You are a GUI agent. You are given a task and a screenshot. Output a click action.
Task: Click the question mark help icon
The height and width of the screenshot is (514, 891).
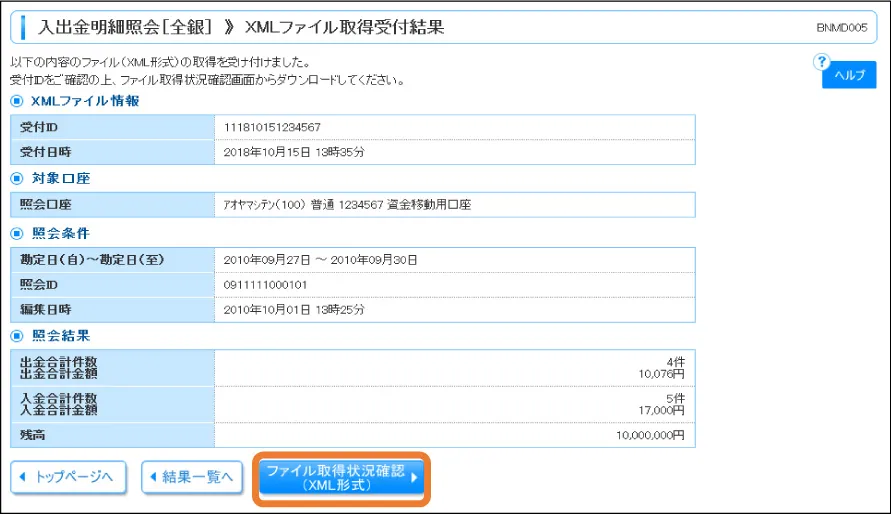coord(821,61)
